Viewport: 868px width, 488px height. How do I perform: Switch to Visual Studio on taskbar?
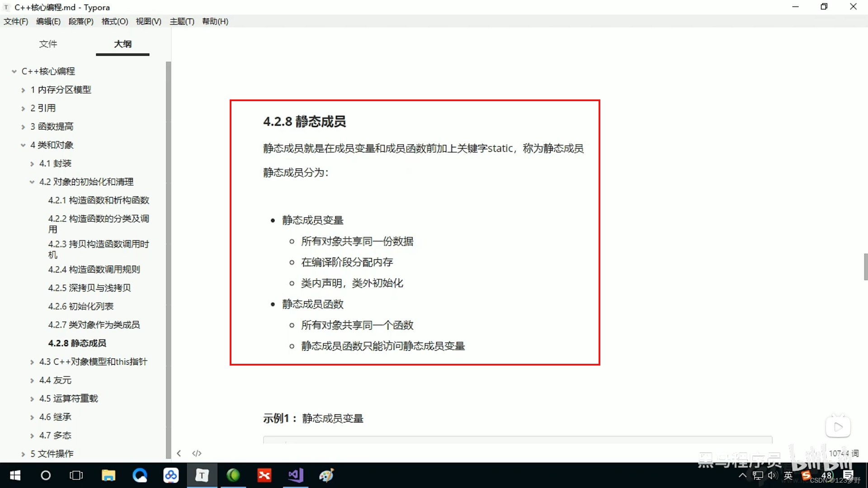296,475
